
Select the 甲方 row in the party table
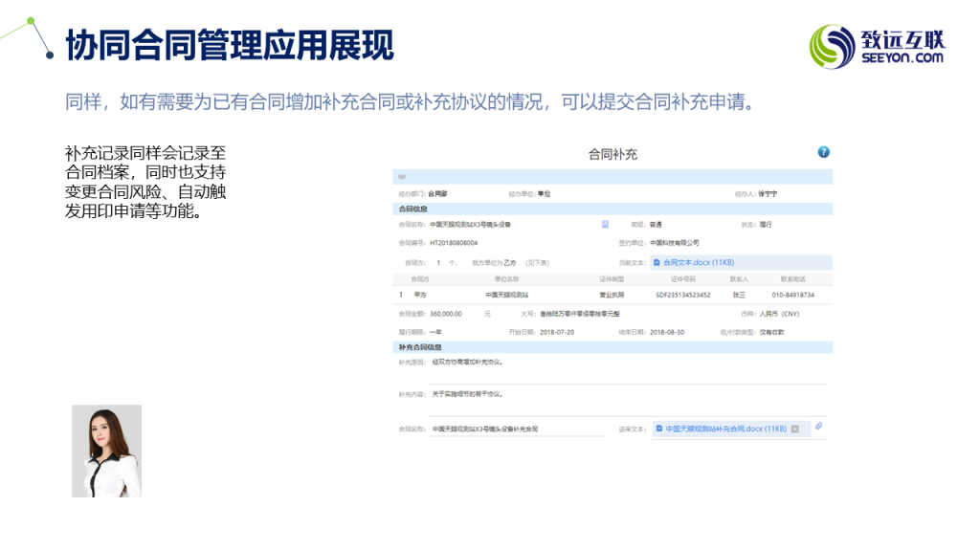[612, 295]
